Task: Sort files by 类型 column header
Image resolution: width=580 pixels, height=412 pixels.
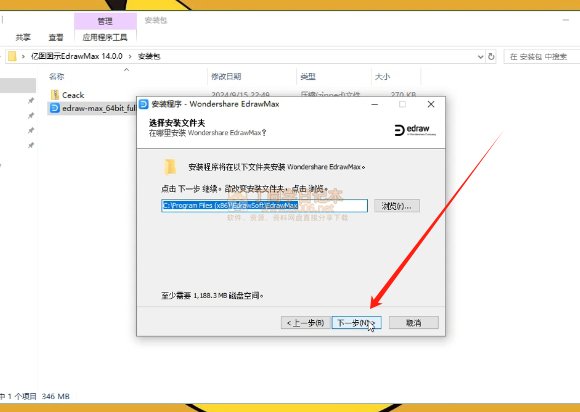Action: [x=308, y=77]
